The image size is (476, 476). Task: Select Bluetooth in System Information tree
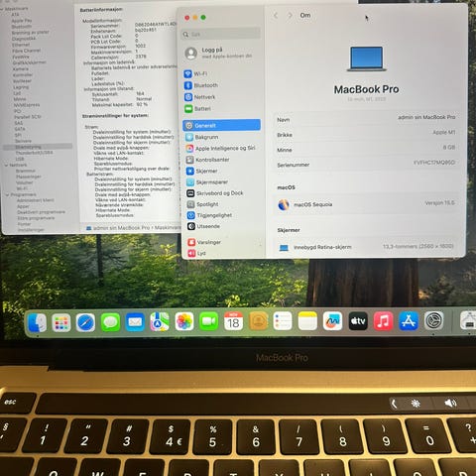[22, 27]
